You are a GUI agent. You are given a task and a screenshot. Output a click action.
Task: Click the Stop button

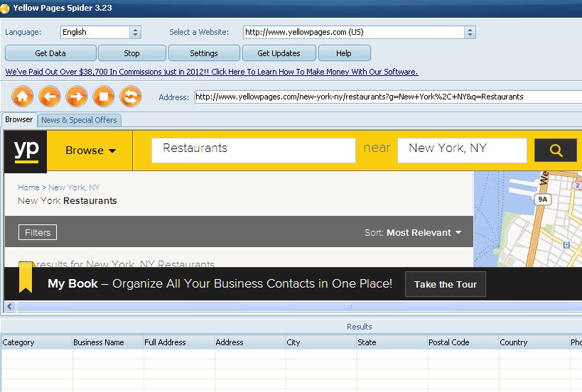tap(131, 53)
